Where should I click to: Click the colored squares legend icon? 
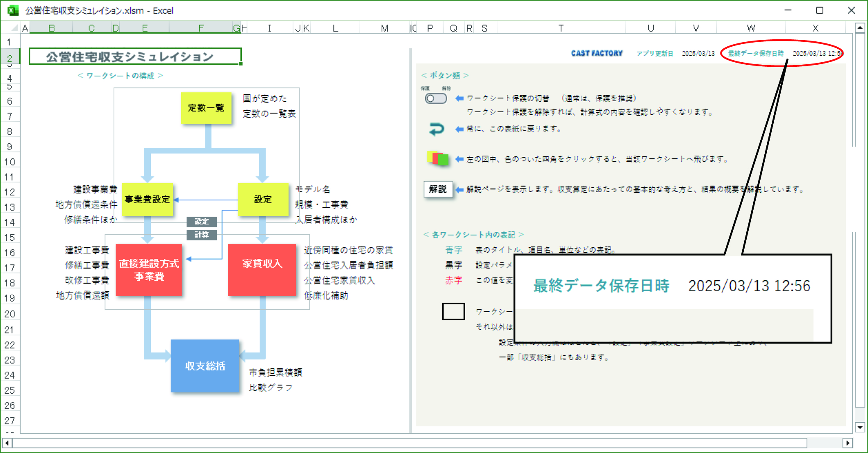click(x=437, y=158)
